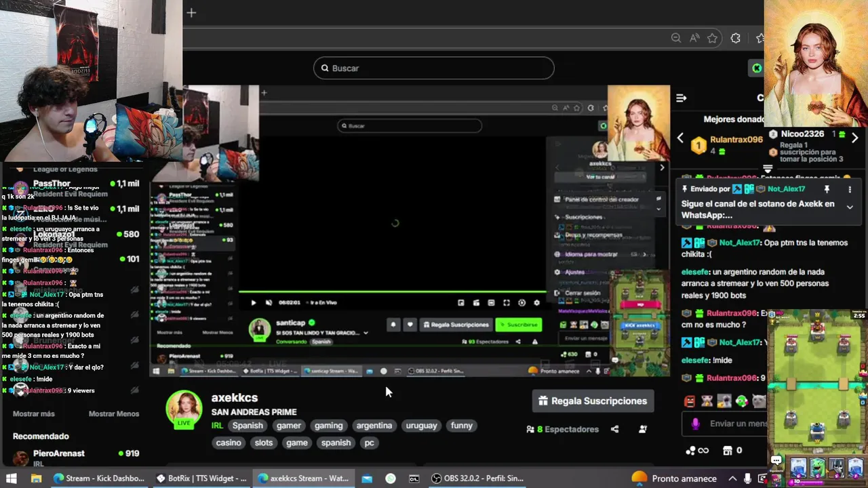Open Nicoo2326 in the top donors leaderboard
The image size is (868, 488).
(x=802, y=134)
